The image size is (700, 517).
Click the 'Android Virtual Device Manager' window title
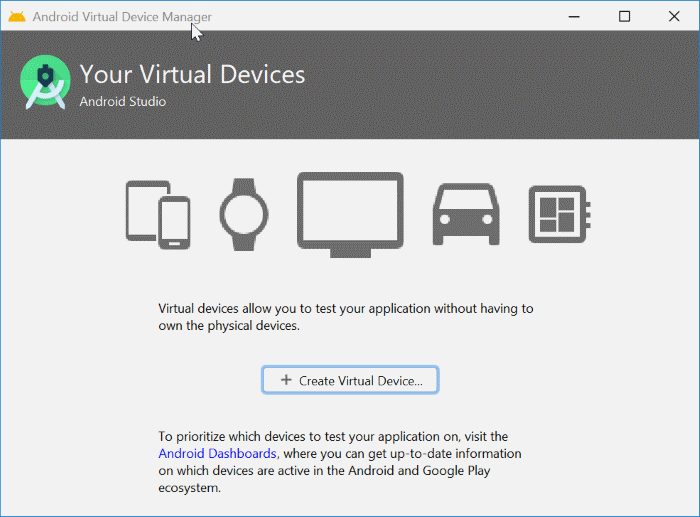(x=122, y=17)
